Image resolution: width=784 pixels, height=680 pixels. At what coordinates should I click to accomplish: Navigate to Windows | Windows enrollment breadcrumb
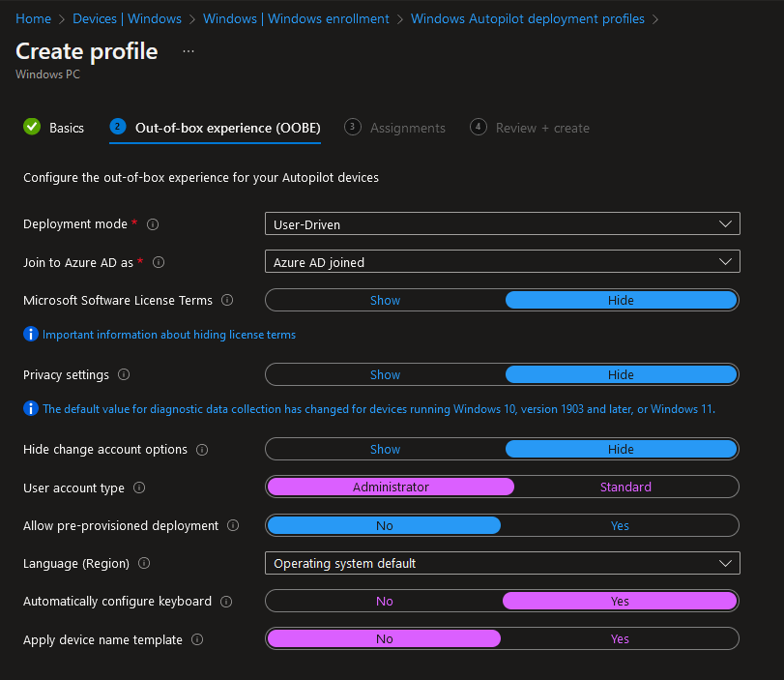(x=296, y=18)
